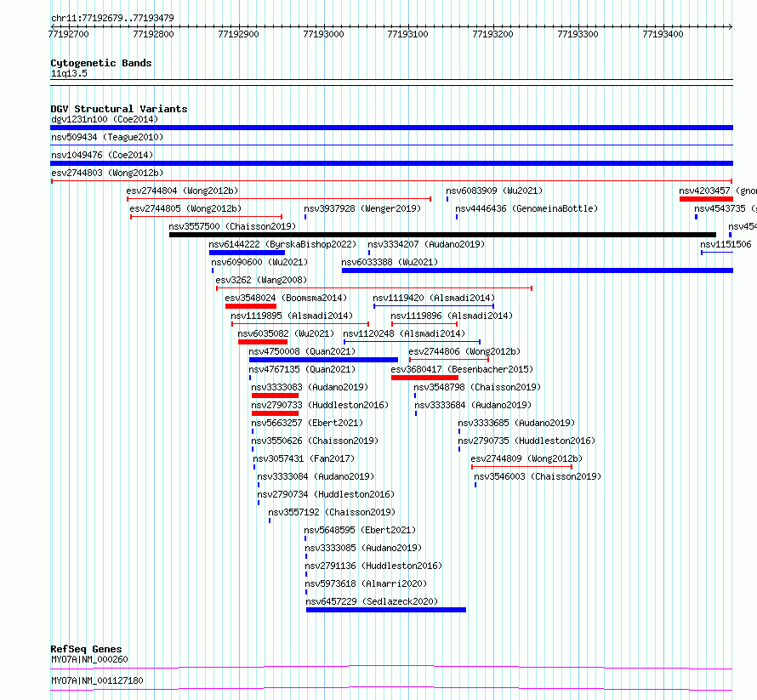
Task: Click the 11q13.5 cytogenetic band label
Action: tap(69, 73)
